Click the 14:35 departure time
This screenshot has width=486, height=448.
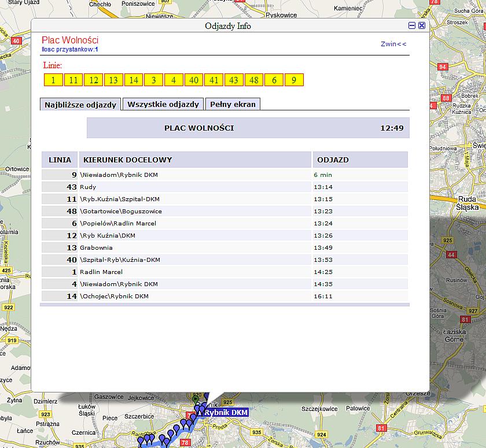tap(323, 284)
